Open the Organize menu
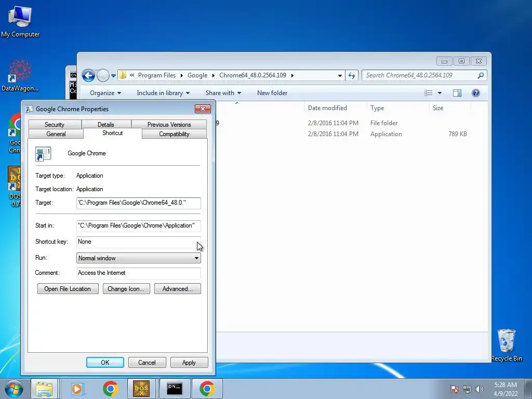Screen dimensions: 532x399 [x=105, y=93]
